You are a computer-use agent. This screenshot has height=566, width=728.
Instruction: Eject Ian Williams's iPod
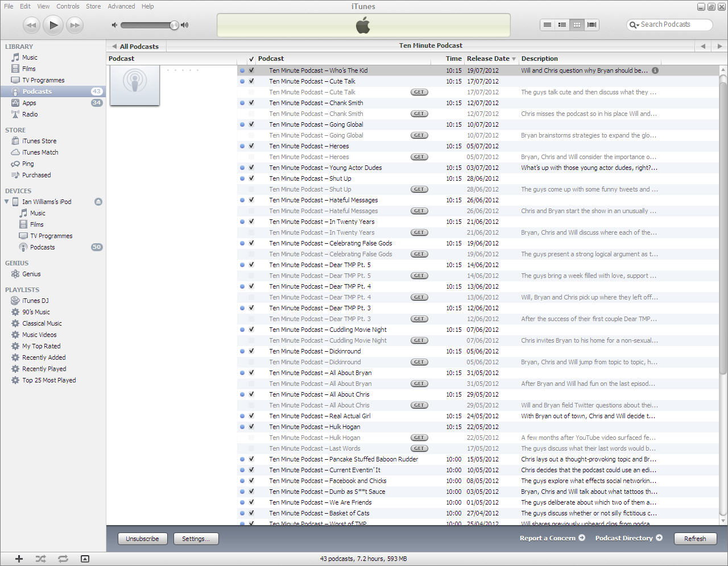pyautogui.click(x=98, y=202)
